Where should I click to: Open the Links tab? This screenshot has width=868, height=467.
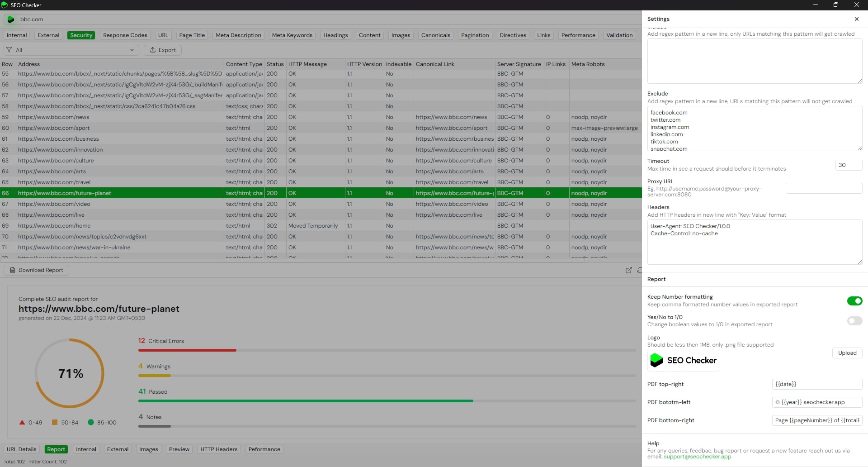coord(544,35)
